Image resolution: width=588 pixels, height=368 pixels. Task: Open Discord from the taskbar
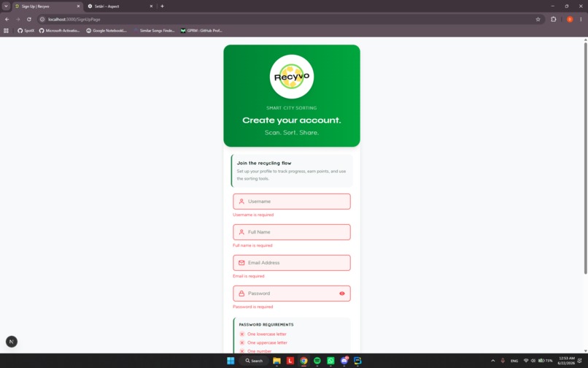[344, 361]
